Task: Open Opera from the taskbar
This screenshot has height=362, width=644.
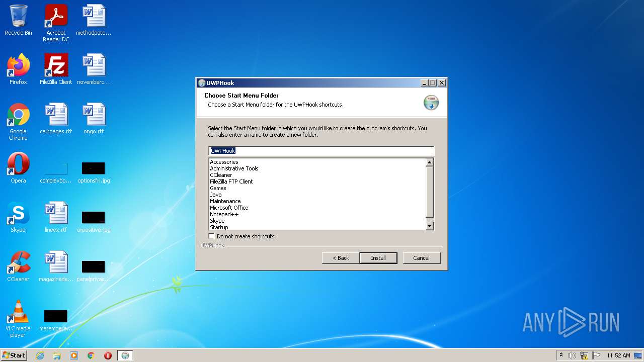Action: point(108,355)
